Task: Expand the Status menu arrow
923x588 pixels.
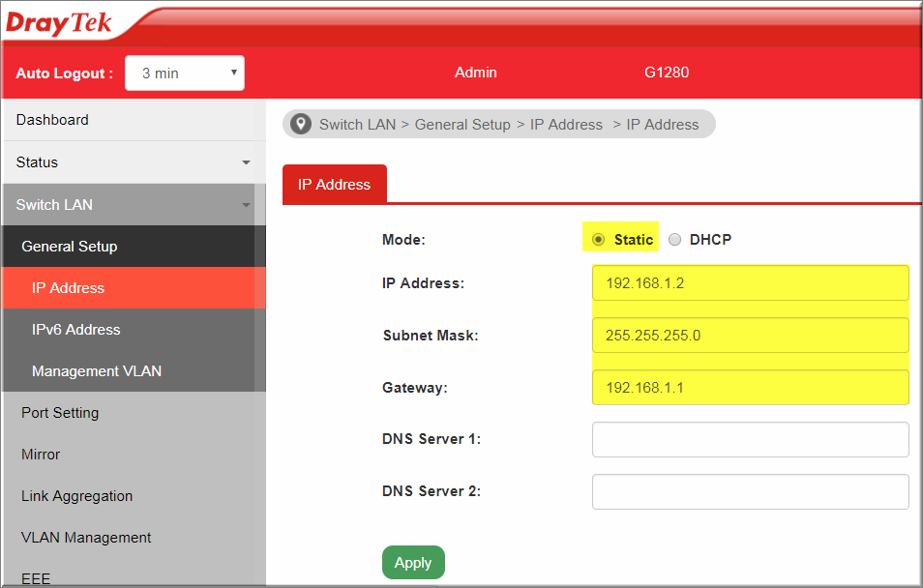Action: click(x=246, y=162)
